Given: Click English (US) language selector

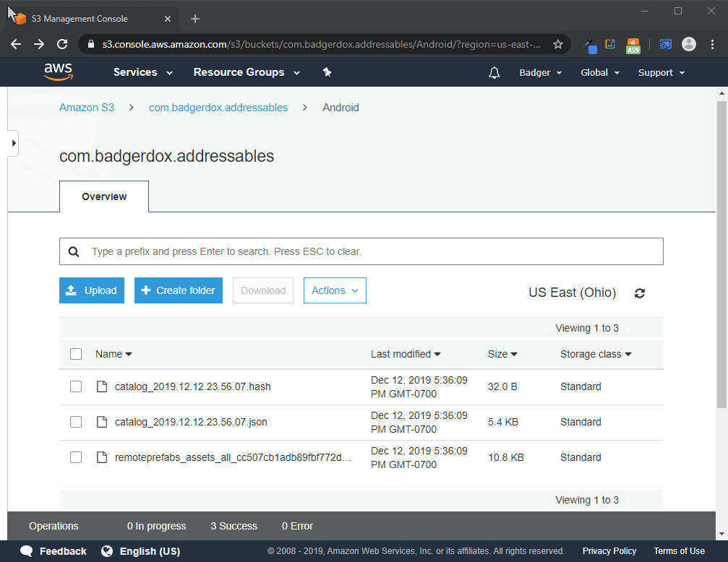Looking at the screenshot, I should coord(150,551).
